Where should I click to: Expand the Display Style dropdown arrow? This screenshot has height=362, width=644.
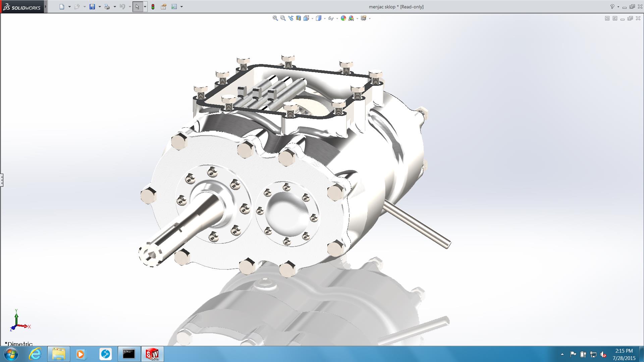pos(325,18)
